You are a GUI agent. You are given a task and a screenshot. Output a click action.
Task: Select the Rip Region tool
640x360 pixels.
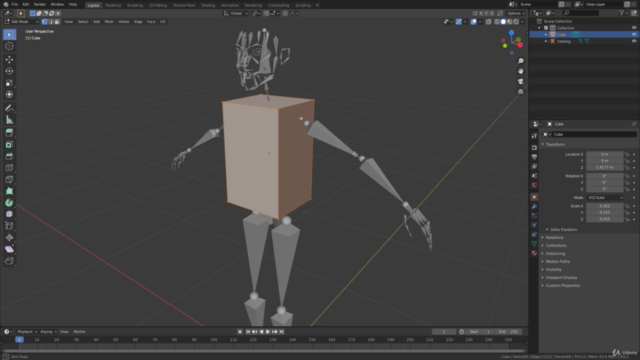point(9,261)
